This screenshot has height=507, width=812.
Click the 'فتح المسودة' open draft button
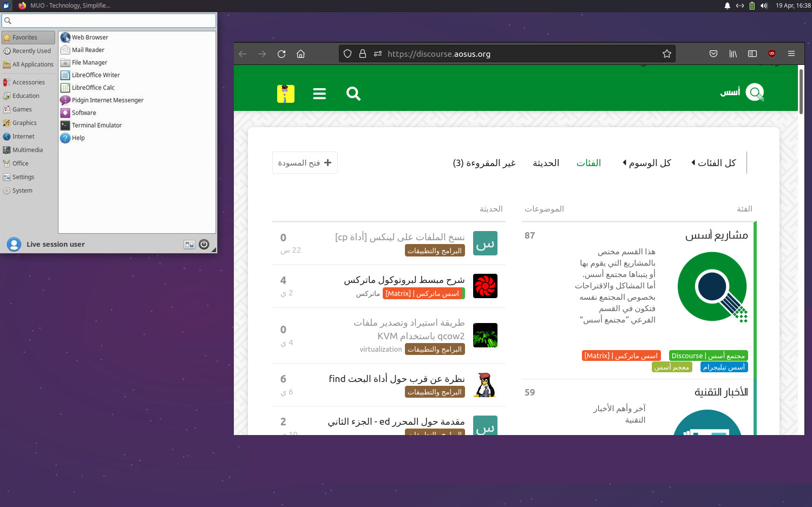(305, 163)
